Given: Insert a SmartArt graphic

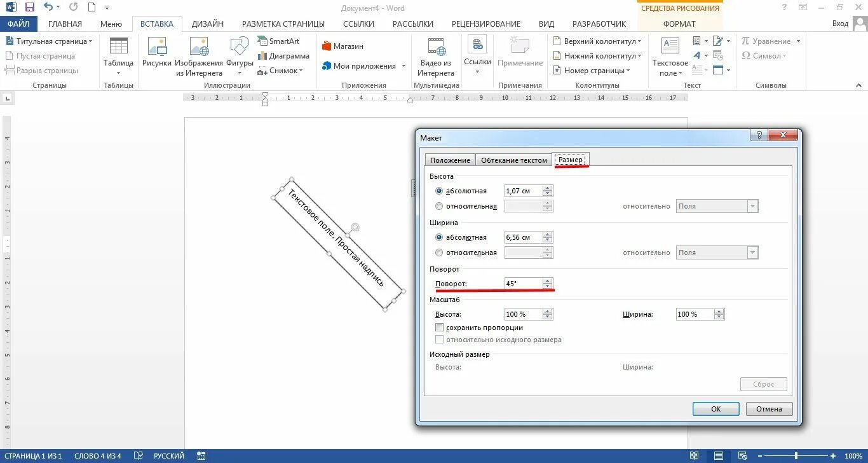Looking at the screenshot, I should click(278, 41).
